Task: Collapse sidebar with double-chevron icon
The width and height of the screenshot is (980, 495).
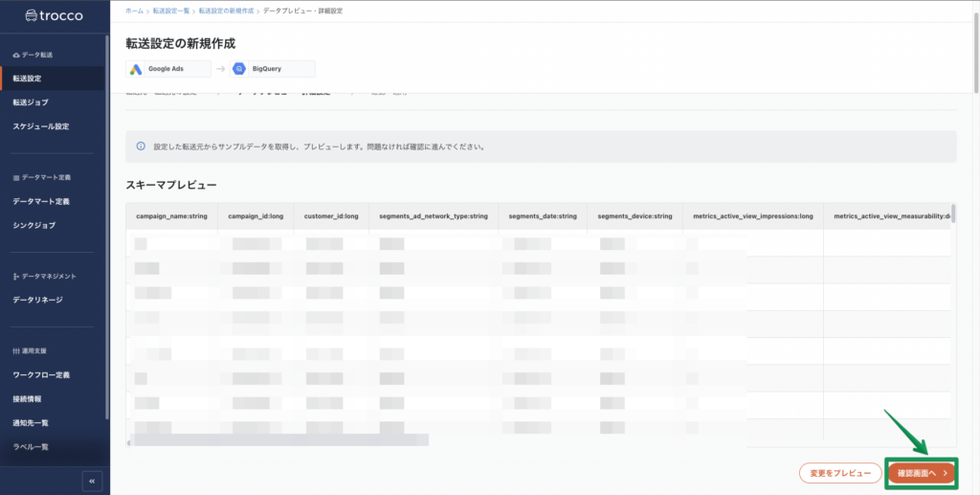Action: click(92, 481)
